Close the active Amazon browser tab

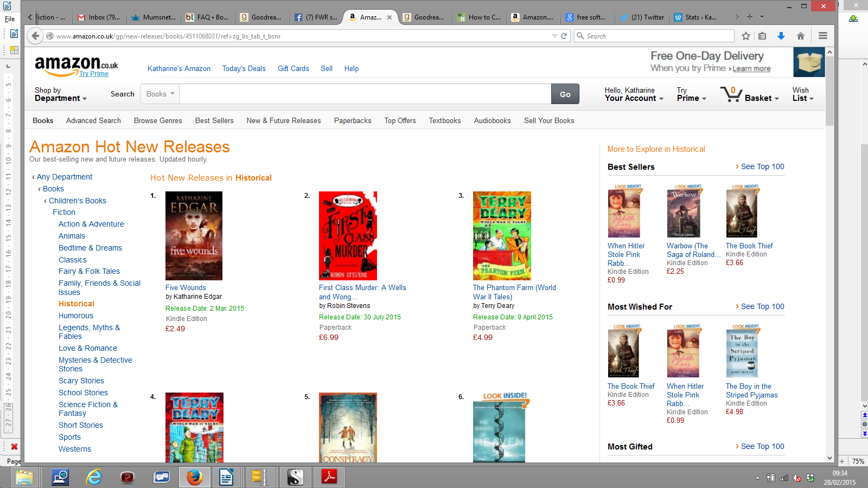[390, 17]
